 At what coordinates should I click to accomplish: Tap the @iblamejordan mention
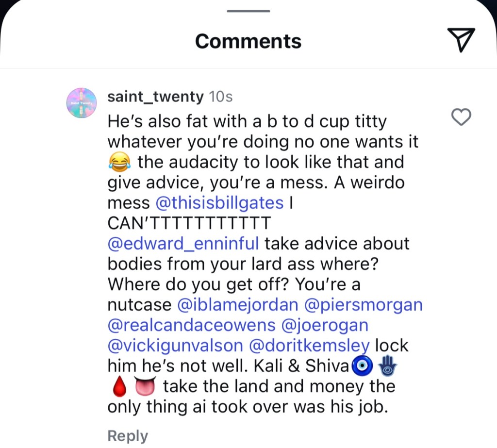pyautogui.click(x=238, y=305)
